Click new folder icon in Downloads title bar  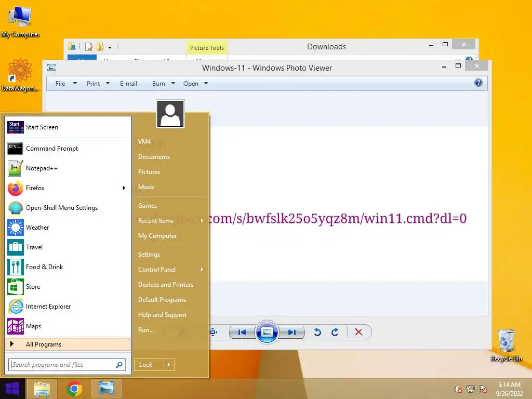(x=100, y=47)
